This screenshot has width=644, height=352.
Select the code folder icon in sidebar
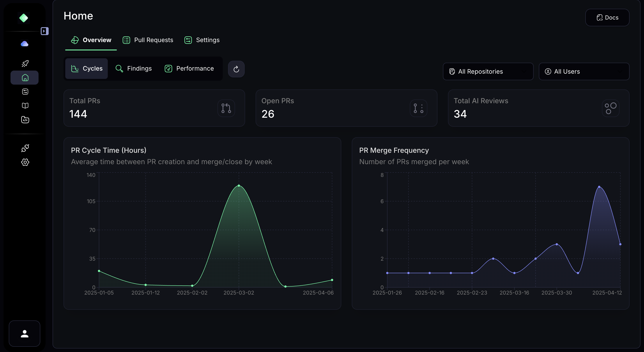tap(25, 120)
